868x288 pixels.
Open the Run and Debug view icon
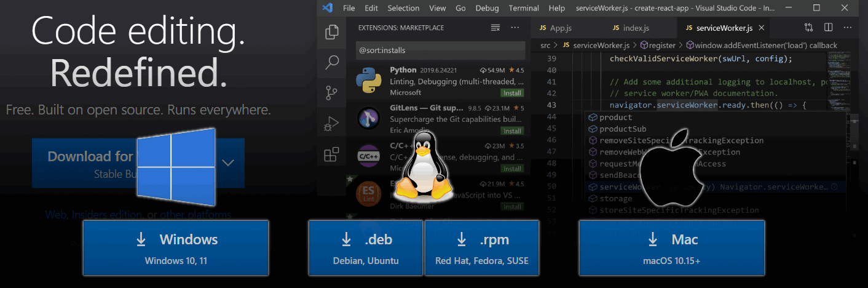tap(332, 124)
